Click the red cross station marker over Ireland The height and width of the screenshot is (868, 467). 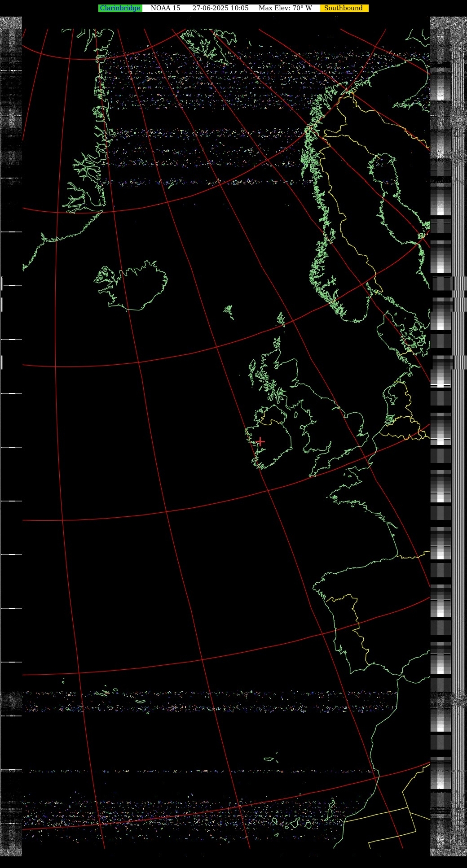coord(260,441)
